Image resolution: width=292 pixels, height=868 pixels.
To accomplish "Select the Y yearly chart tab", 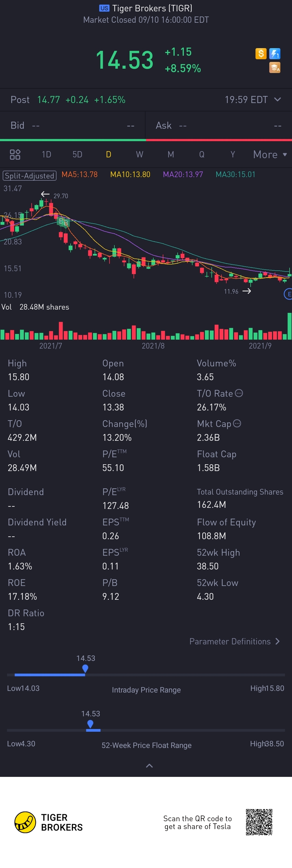I will (x=233, y=154).
